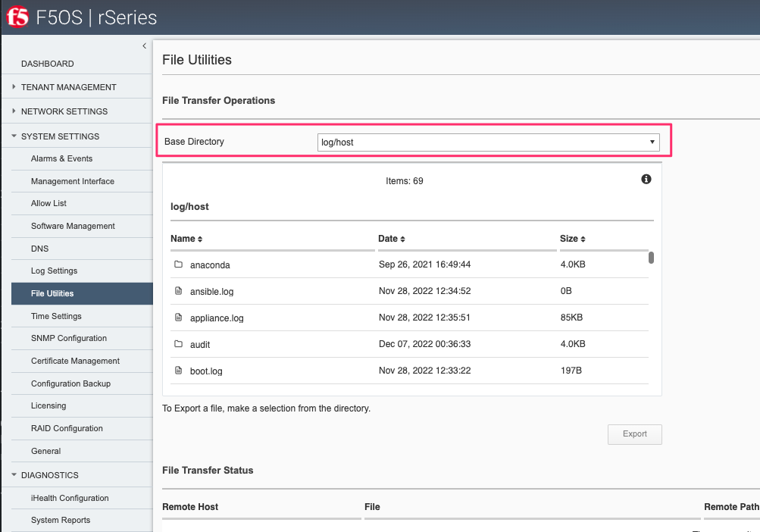Click the appliance.log file icon

coord(178,318)
